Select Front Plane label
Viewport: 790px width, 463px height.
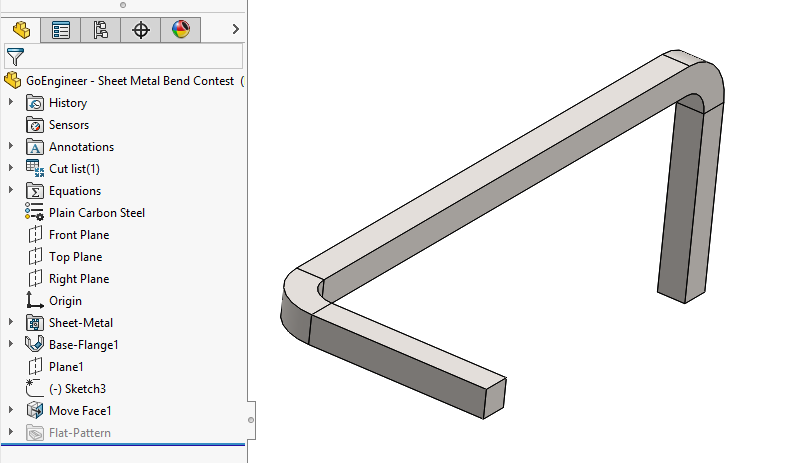(x=79, y=235)
